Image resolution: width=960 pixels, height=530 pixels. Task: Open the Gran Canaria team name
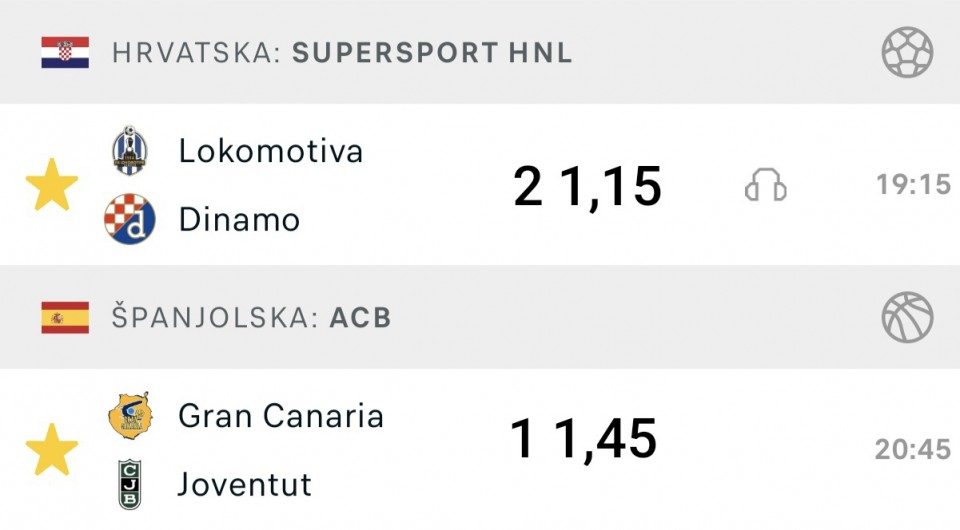281,416
